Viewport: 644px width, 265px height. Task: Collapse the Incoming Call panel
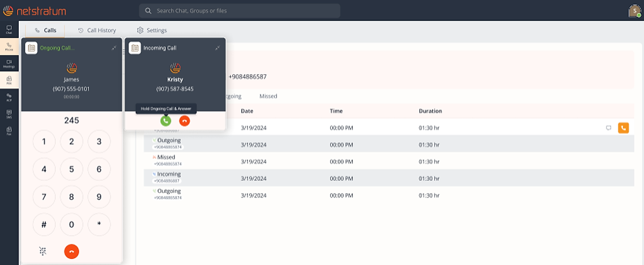coord(217,48)
